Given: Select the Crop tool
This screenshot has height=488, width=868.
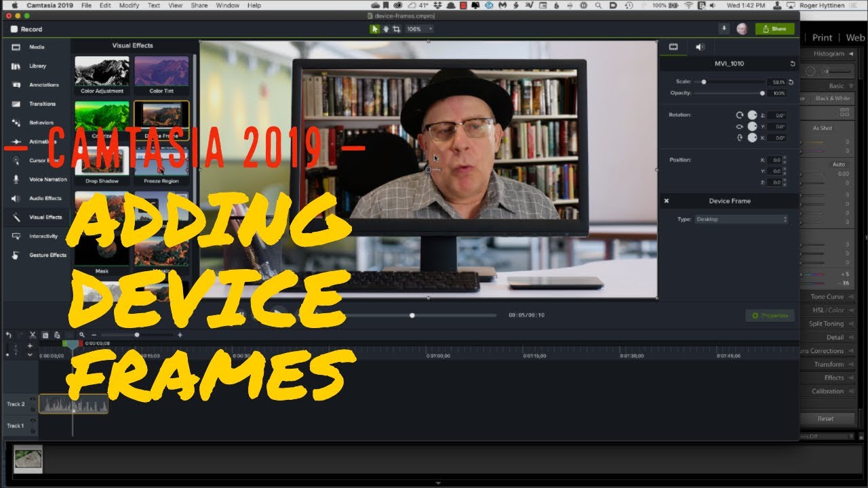Looking at the screenshot, I should (397, 29).
